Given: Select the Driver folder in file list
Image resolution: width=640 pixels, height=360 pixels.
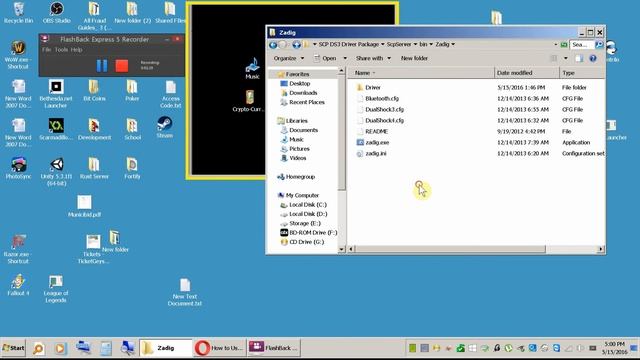Looking at the screenshot, I should (369, 87).
